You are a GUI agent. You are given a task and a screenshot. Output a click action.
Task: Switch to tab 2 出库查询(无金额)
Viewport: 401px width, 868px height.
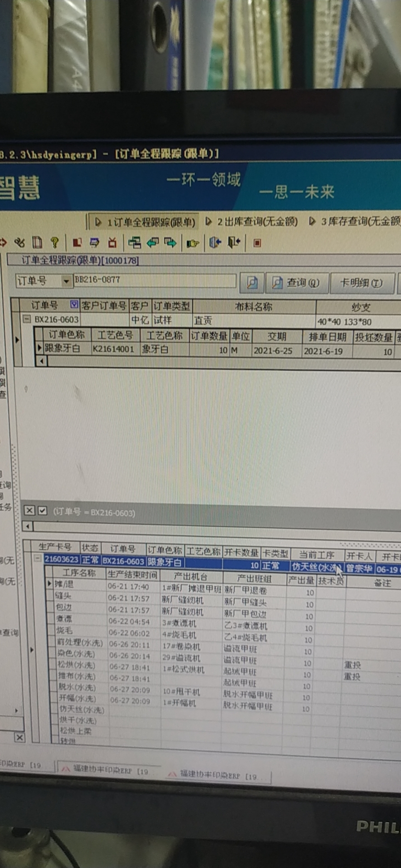(251, 221)
